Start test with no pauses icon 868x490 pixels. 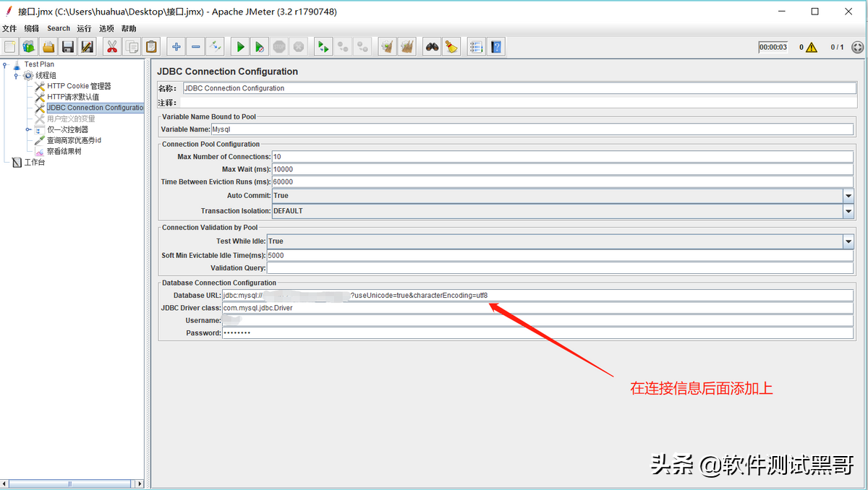pos(259,47)
